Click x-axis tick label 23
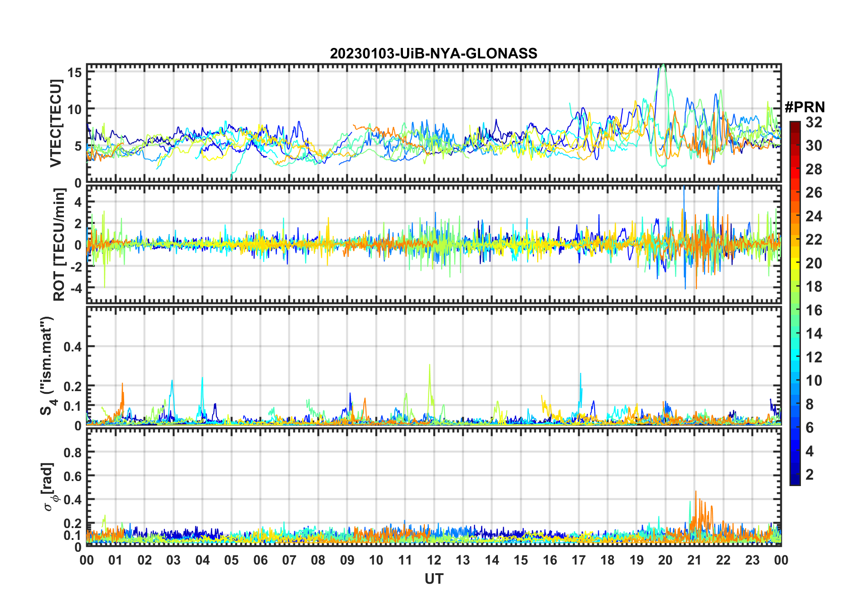Screen dimensions: 868x607 tap(752, 560)
